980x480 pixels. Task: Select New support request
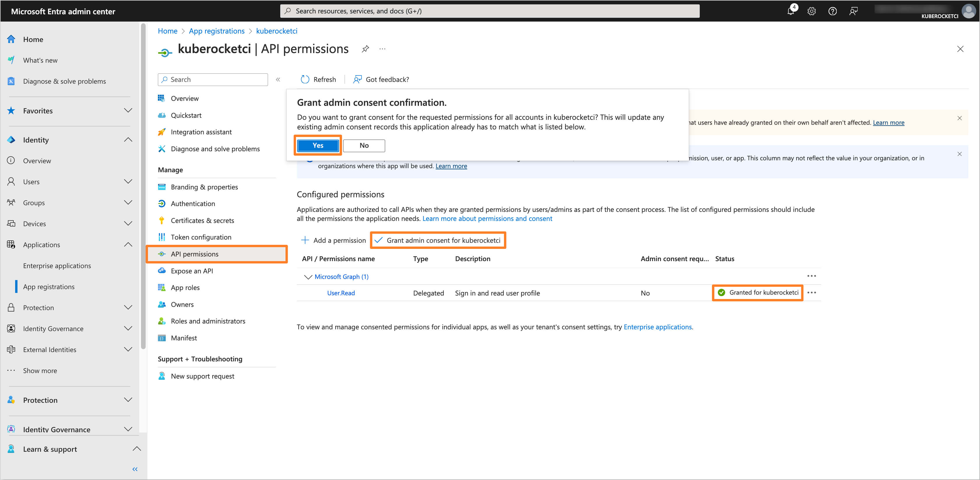(202, 376)
